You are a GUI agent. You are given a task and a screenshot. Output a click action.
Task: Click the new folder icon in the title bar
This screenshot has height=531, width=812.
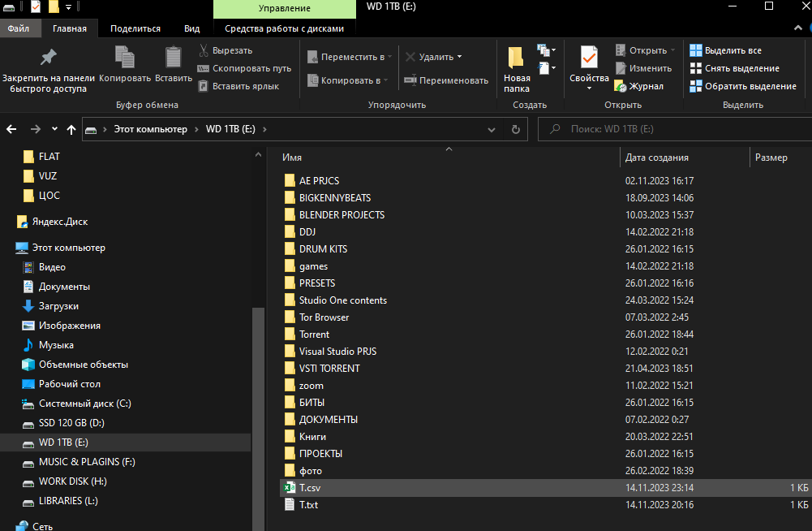tap(54, 6)
